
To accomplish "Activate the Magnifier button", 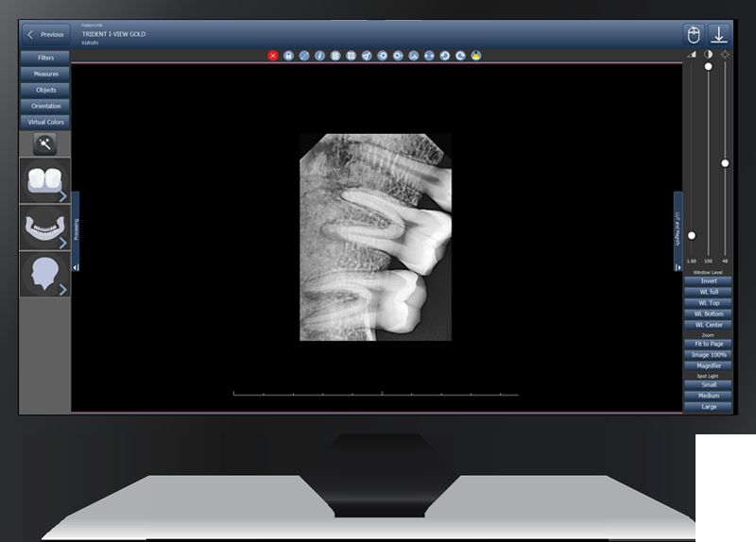I will click(708, 365).
